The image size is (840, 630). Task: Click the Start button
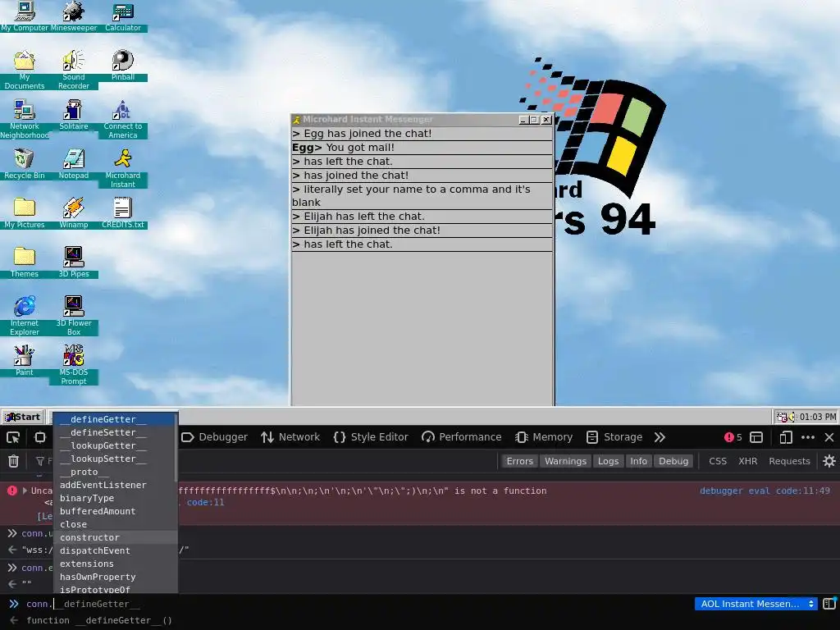22,417
